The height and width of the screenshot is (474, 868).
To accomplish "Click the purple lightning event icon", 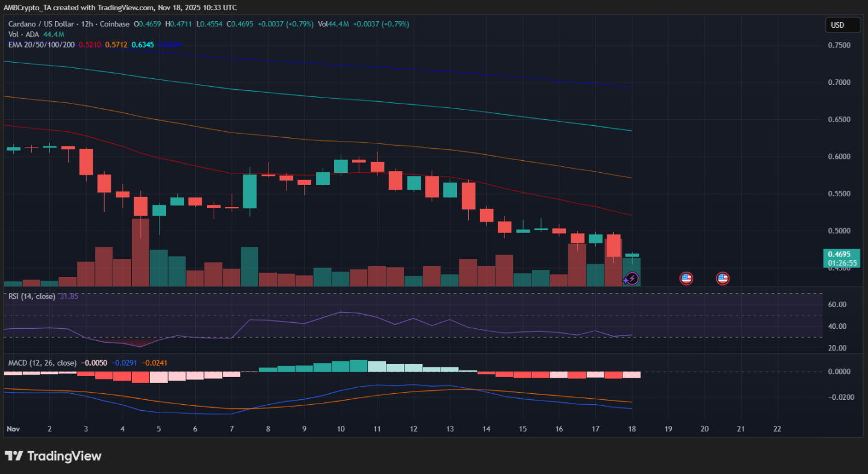I will [x=631, y=278].
